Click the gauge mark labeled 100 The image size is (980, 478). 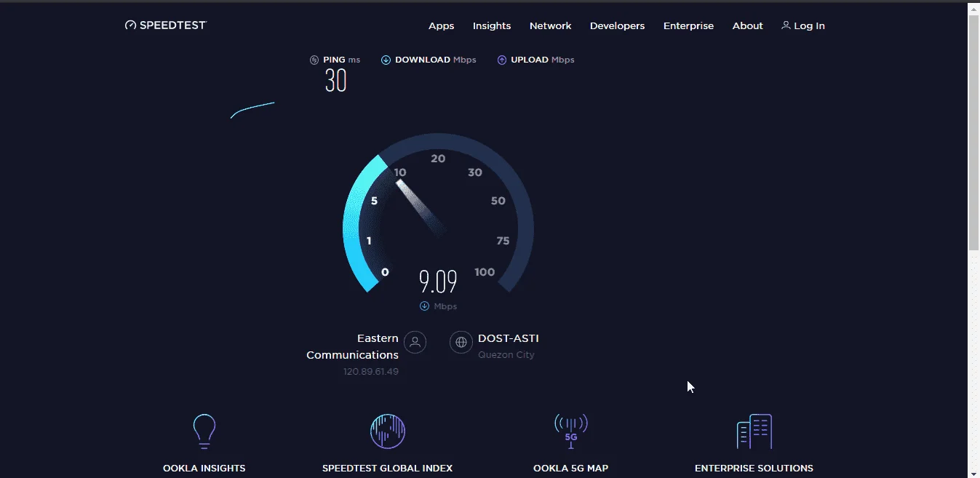(x=485, y=272)
